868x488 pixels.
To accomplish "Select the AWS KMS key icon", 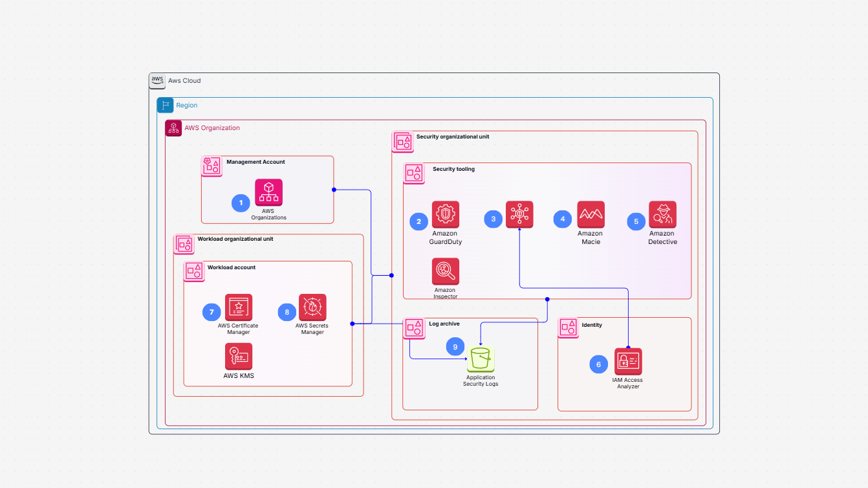I will [239, 357].
